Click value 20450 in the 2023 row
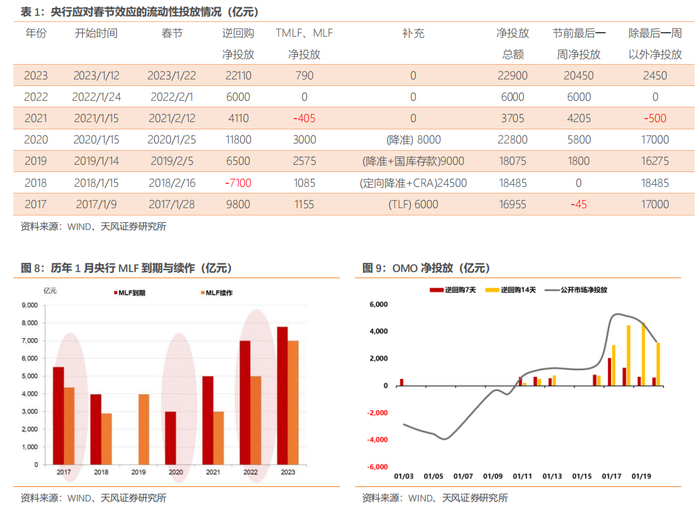 tap(579, 75)
